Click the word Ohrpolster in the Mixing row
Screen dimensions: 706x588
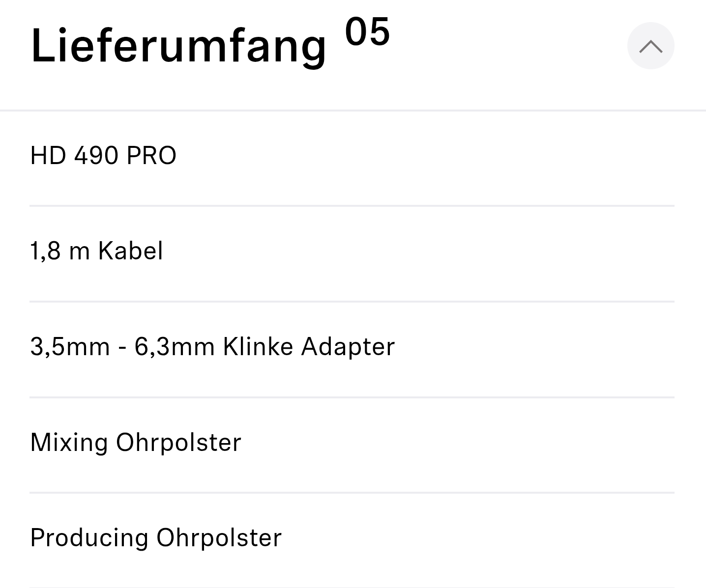pyautogui.click(x=178, y=442)
